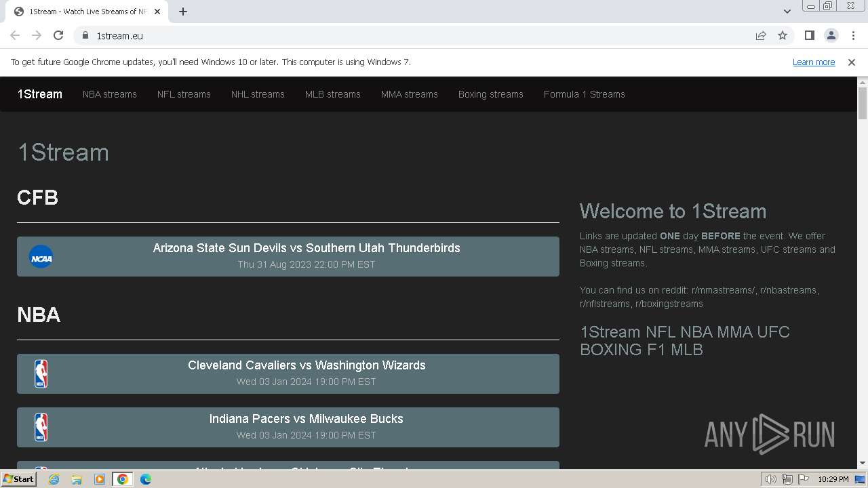
Task: Open a new tab with plus button
Action: pyautogui.click(x=183, y=12)
